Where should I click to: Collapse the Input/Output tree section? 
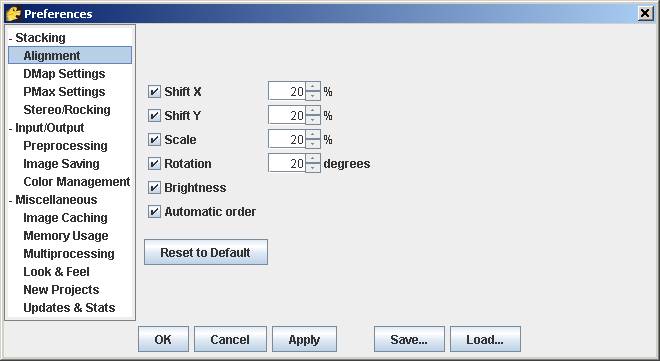11,128
